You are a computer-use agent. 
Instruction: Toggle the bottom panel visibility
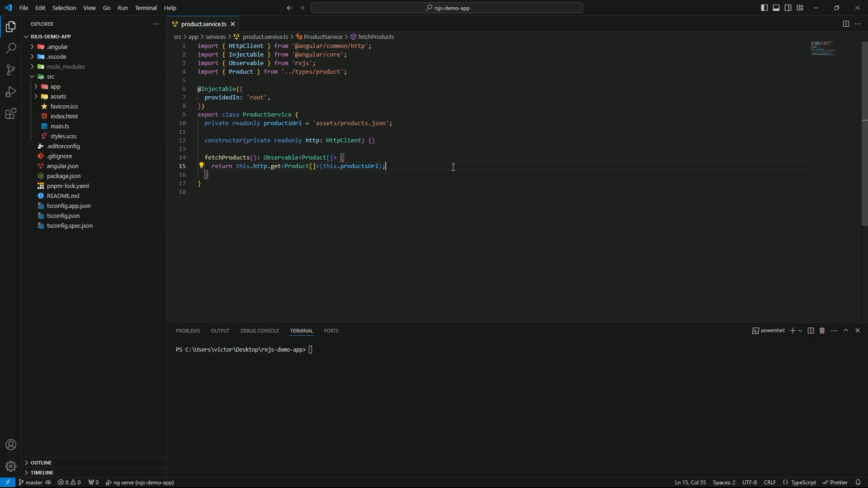776,8
